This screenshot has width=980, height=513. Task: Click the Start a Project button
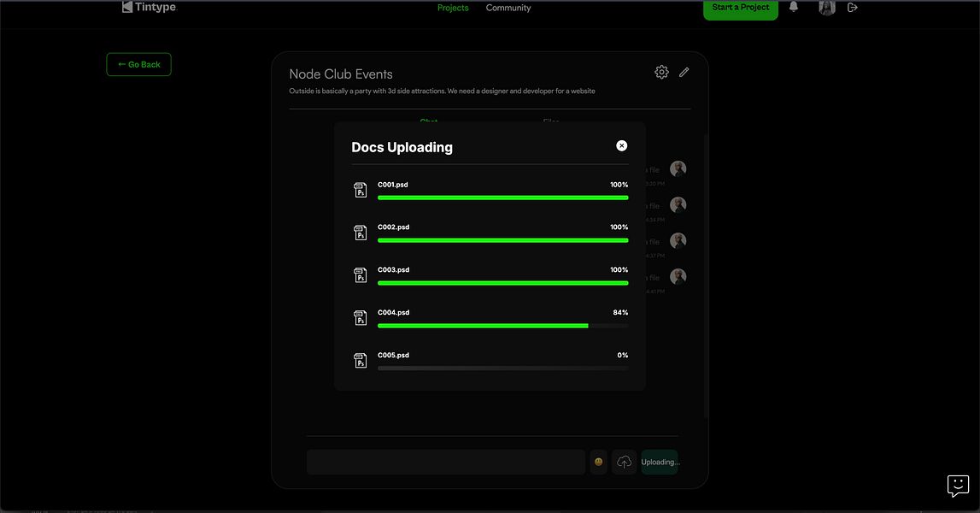coord(741,9)
